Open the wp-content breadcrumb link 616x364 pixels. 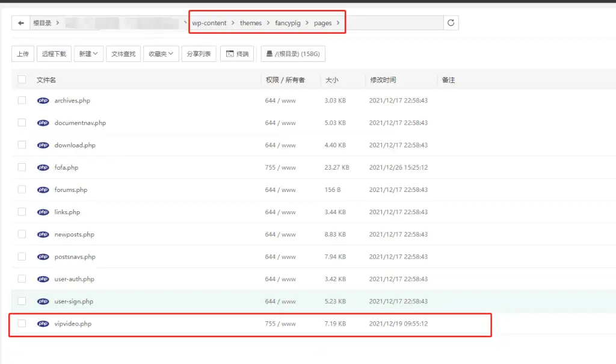210,22
